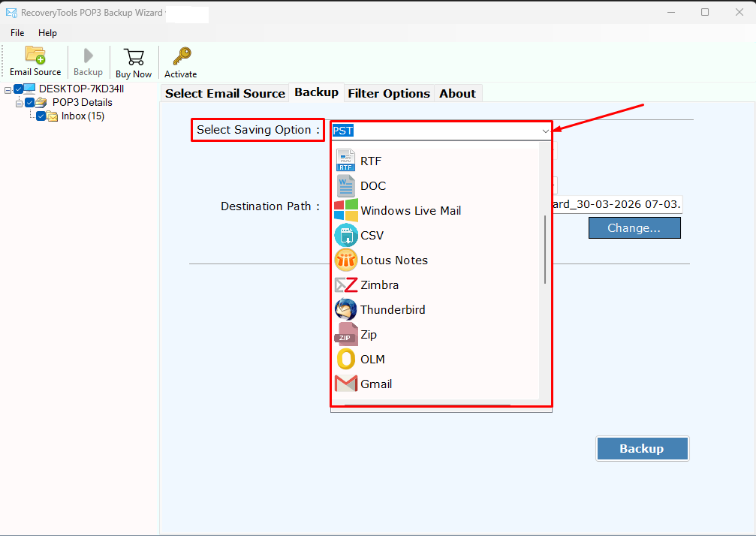This screenshot has height=536, width=756.
Task: Choose the DOC text option
Action: [x=372, y=185]
